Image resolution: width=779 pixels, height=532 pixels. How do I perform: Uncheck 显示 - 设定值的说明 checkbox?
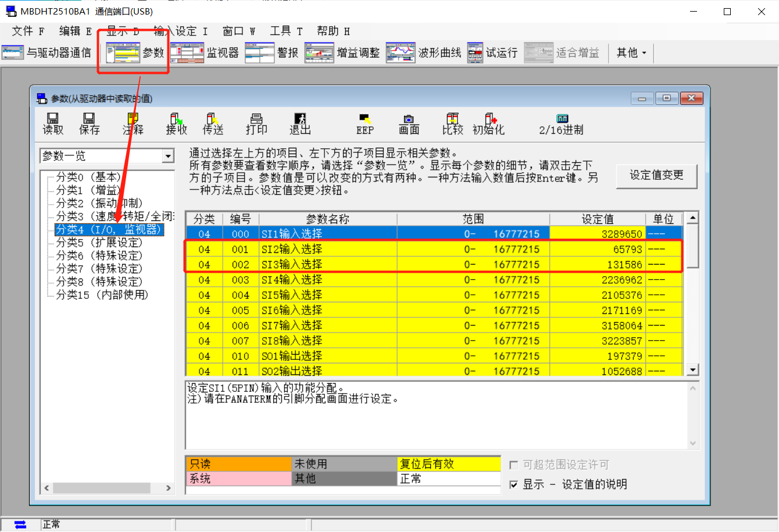point(513,484)
